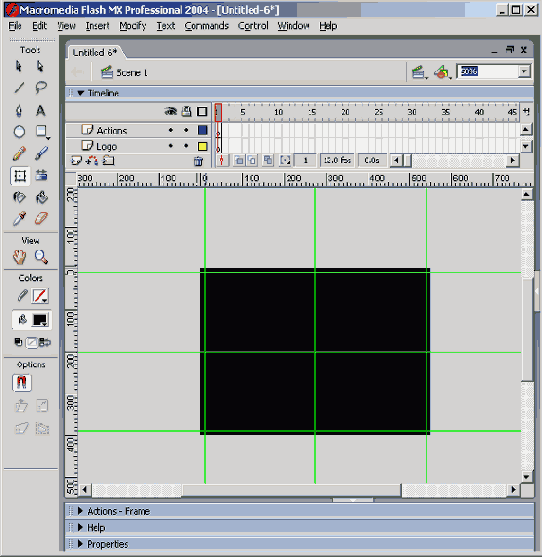Pick the Paint Bucket tool
This screenshot has height=557, width=542.
click(x=41, y=197)
